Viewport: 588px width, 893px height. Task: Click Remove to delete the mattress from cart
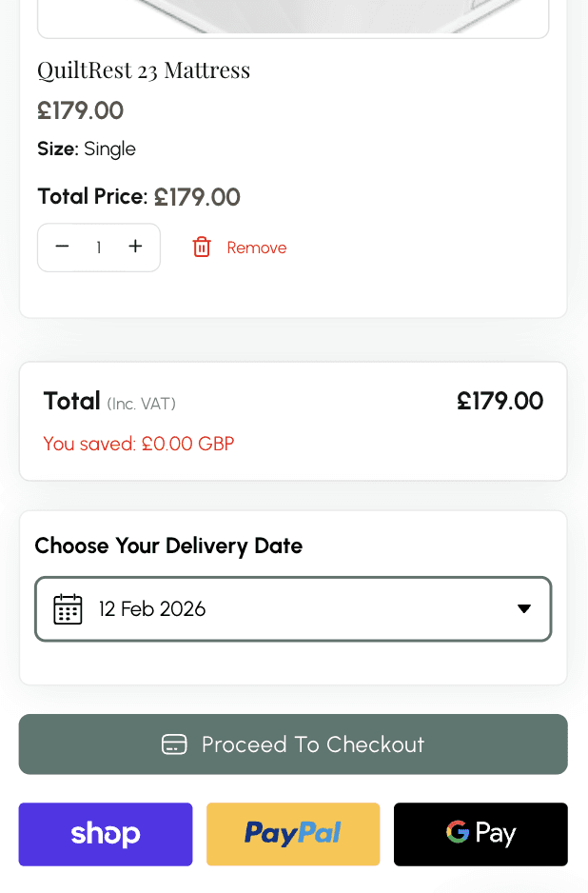click(256, 247)
